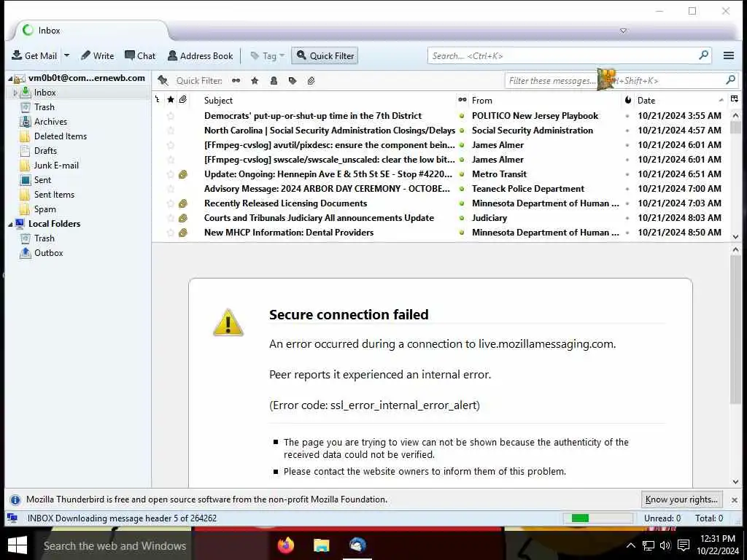Screen dimensions: 747x560
Task: Mark the Teaneck Police Department message as read
Action: tap(462, 189)
